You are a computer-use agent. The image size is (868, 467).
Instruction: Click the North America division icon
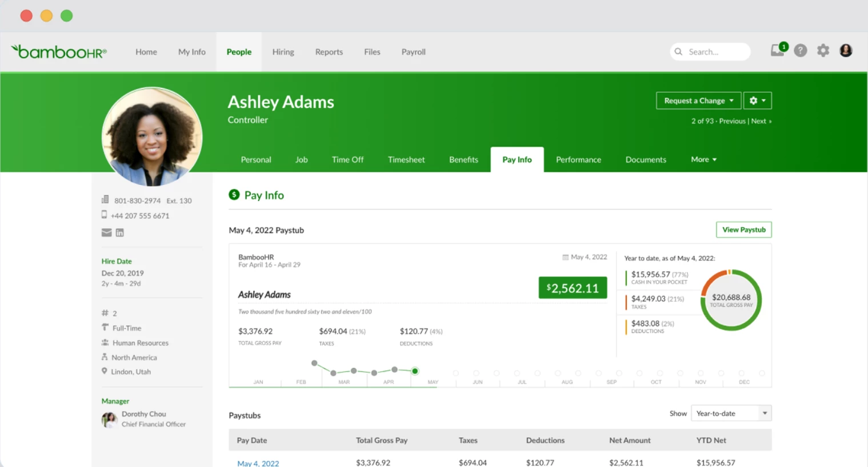[105, 357]
